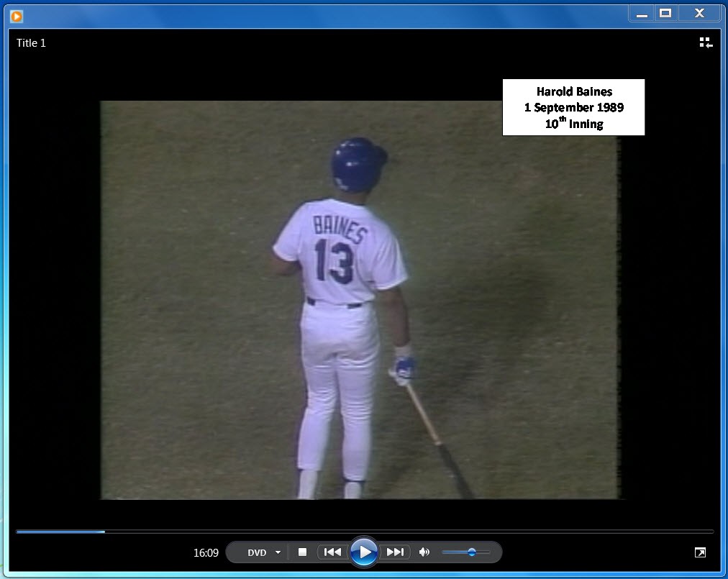Image resolution: width=728 pixels, height=579 pixels.
Task: Maximize the player window
Action: point(666,14)
